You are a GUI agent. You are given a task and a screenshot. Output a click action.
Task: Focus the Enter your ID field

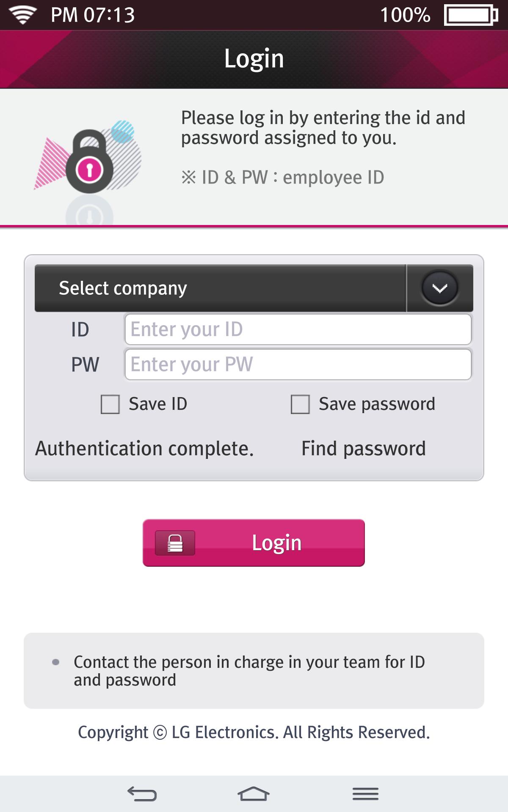click(298, 329)
